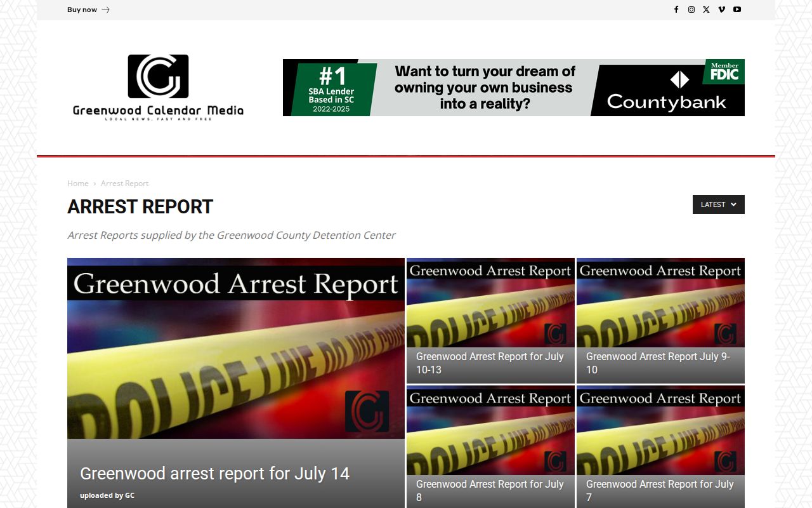Click the Buy now arrow link
Image resolution: width=812 pixels, height=508 pixels.
coord(88,10)
